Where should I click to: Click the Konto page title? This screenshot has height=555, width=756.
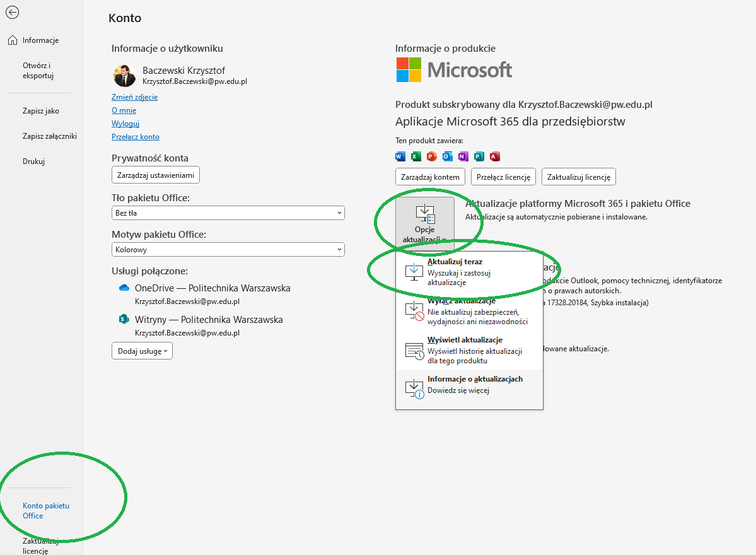pyautogui.click(x=125, y=18)
